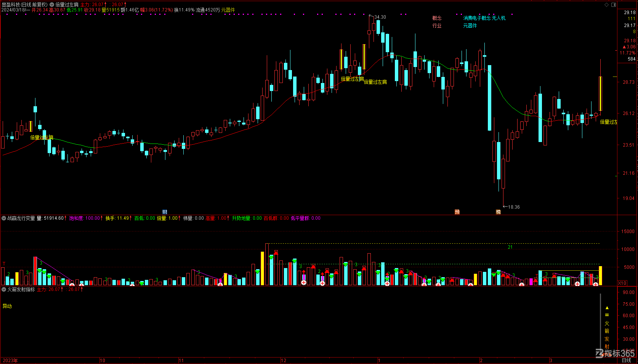Click the 2023年 label on time axis
Viewport: 638px width, 364px height.
[x=10, y=360]
